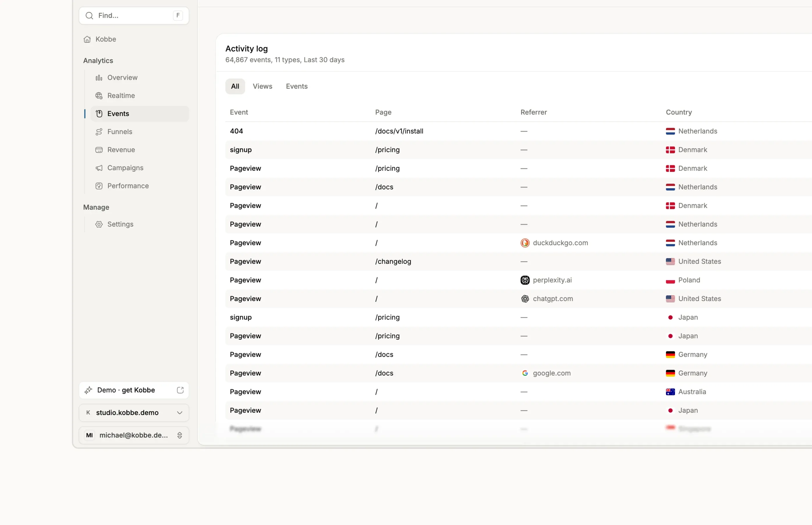
Task: Click the search magnifier icon
Action: click(89, 16)
